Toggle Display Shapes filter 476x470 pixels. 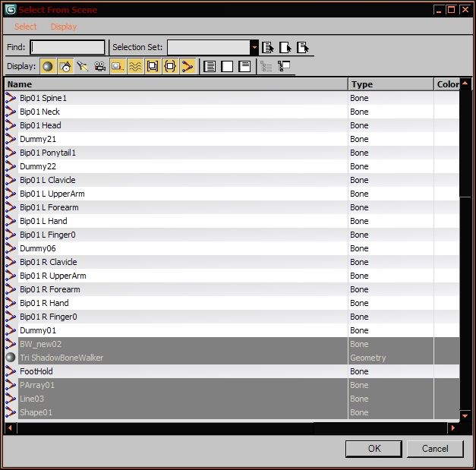pos(65,66)
